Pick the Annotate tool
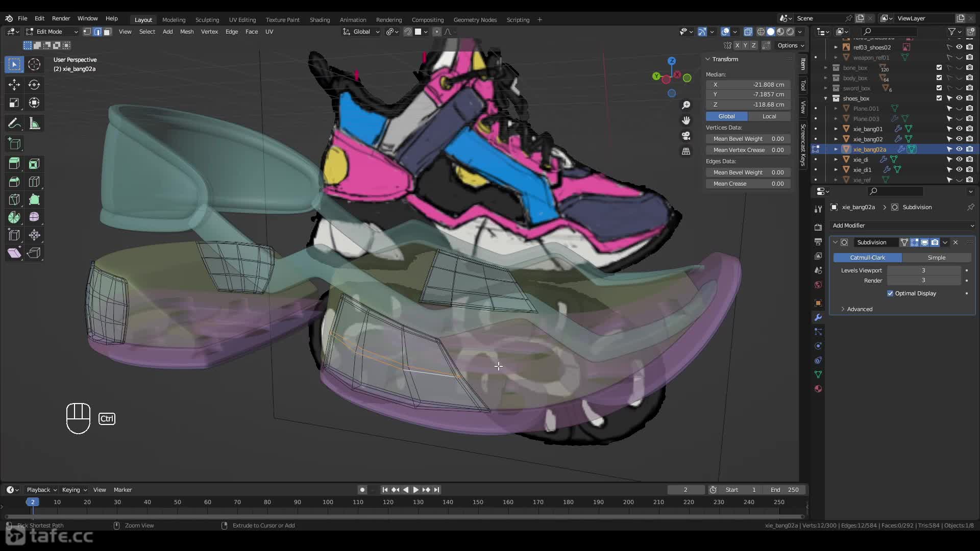Viewport: 980px width, 551px height. point(14,123)
